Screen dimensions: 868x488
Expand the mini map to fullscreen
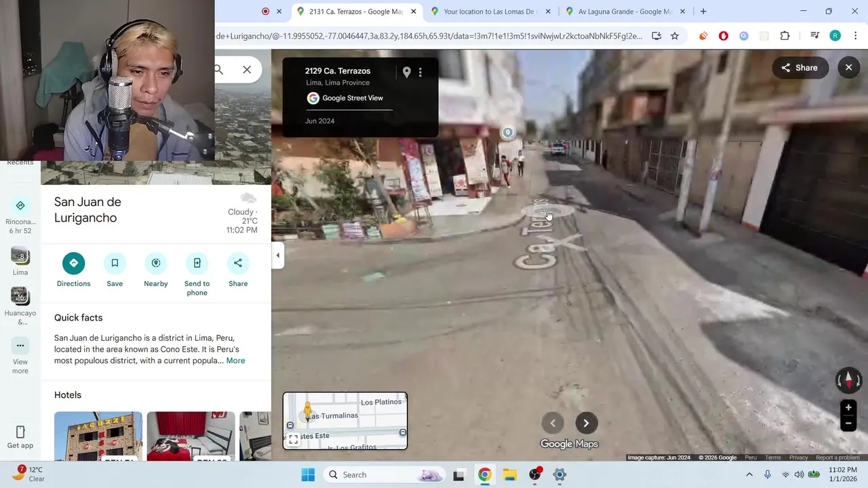point(293,440)
